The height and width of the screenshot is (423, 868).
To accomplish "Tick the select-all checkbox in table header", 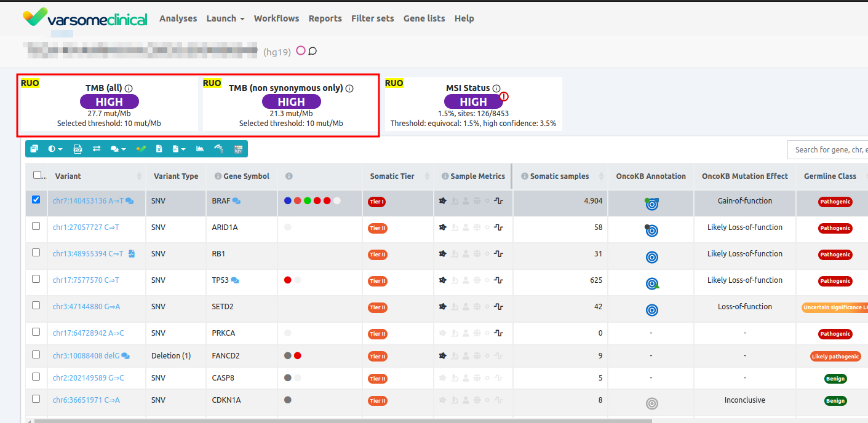I will click(x=37, y=175).
